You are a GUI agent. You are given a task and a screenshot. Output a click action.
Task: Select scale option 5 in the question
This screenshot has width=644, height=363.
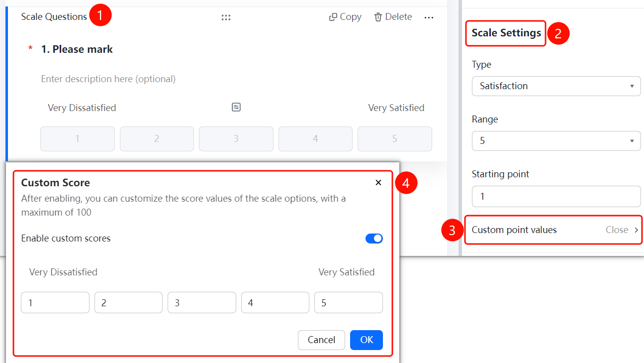(395, 139)
